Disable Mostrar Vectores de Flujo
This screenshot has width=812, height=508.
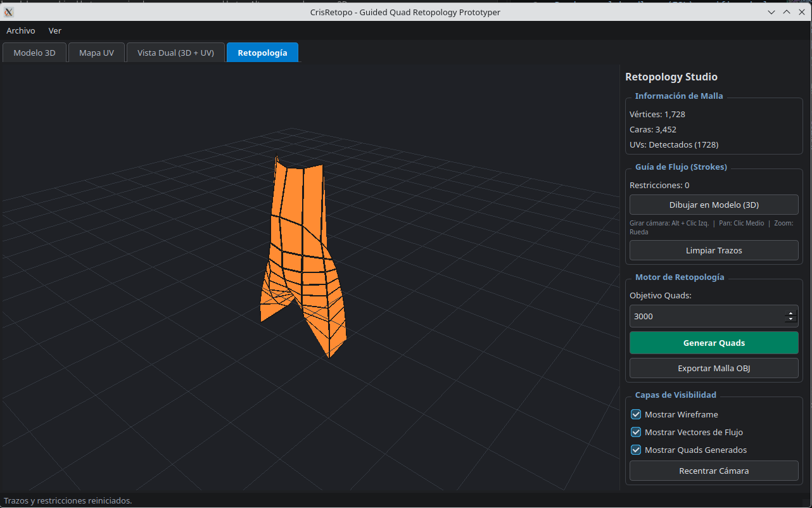coord(636,432)
